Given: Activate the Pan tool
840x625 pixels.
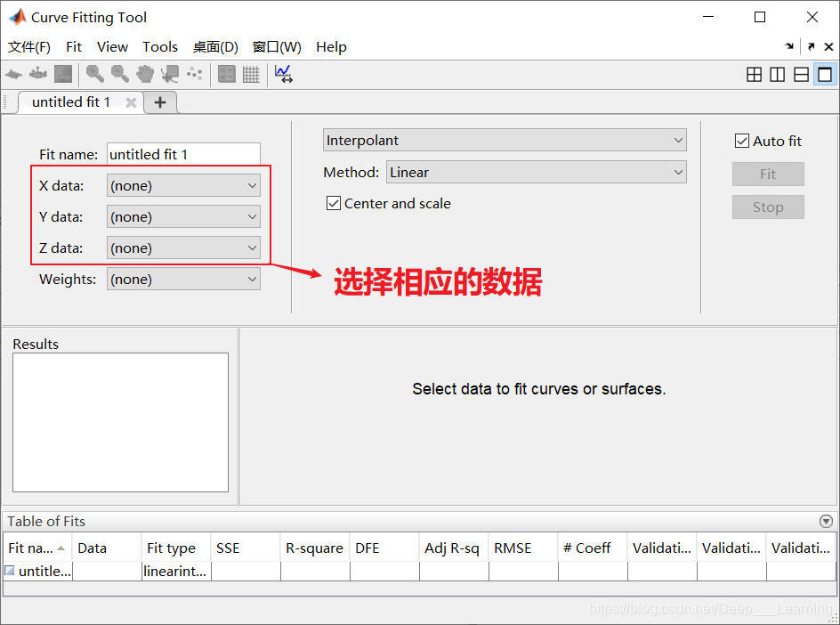Looking at the screenshot, I should tap(144, 75).
